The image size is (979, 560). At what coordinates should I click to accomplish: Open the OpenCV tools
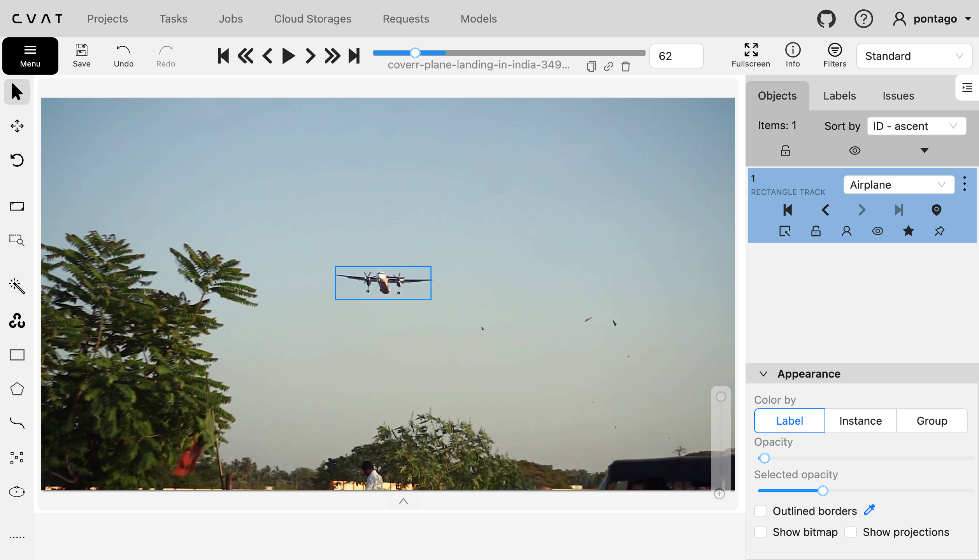tap(17, 320)
